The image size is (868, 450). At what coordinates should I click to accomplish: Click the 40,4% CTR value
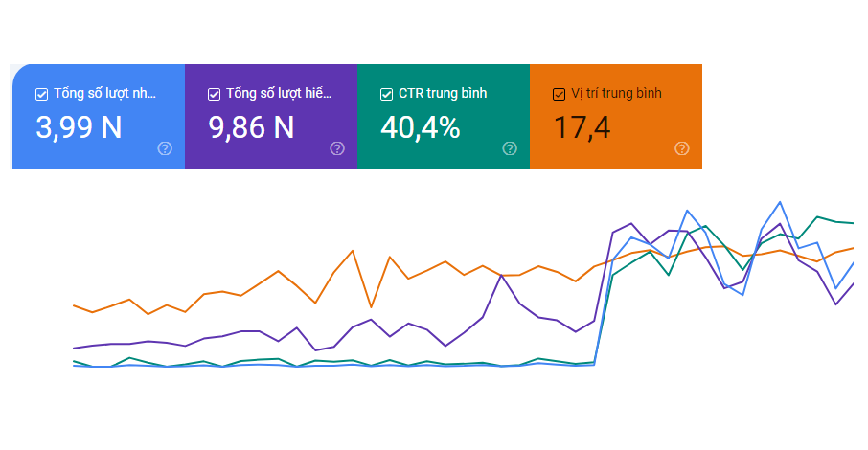(420, 127)
